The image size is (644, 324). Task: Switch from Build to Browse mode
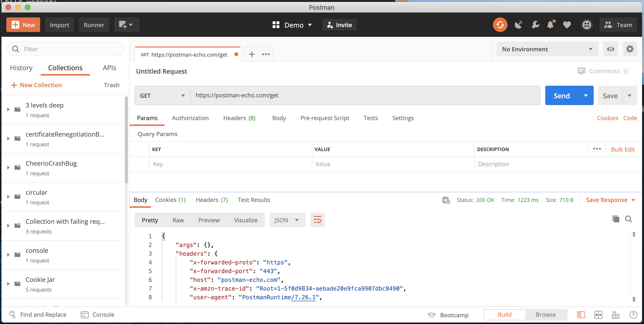(x=546, y=315)
